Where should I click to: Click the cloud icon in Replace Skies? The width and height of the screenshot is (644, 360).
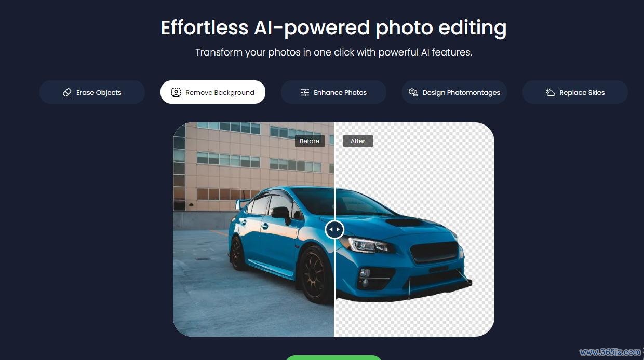(551, 92)
